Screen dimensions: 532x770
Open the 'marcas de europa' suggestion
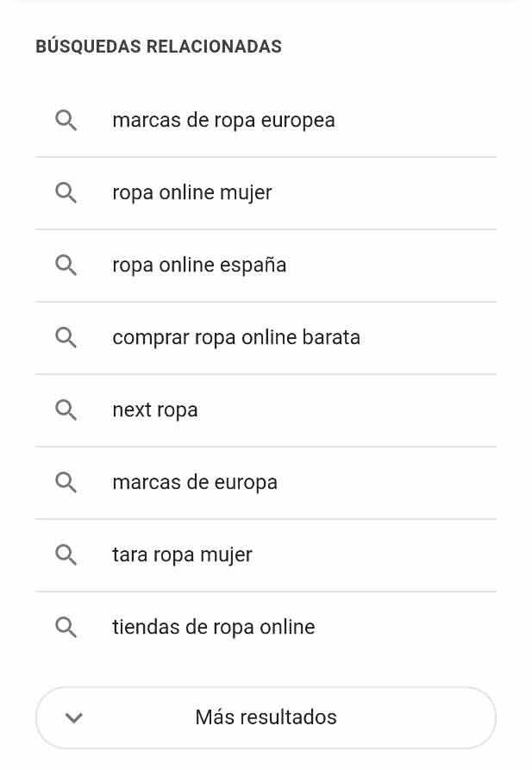click(x=195, y=483)
